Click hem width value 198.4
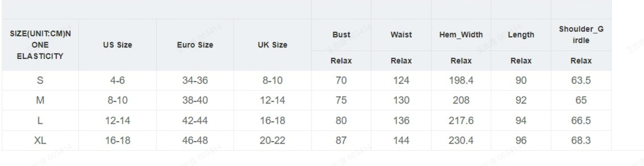Viewport: 644px width, 166px height. [x=461, y=80]
